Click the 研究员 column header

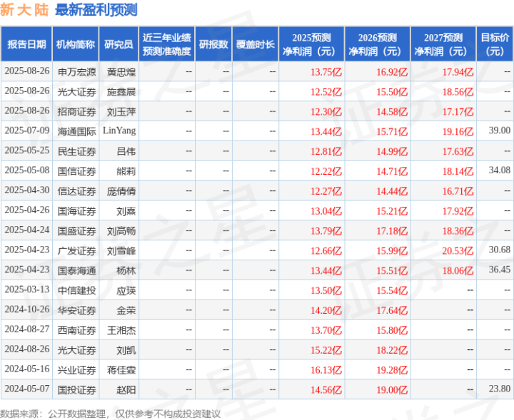[119, 44]
